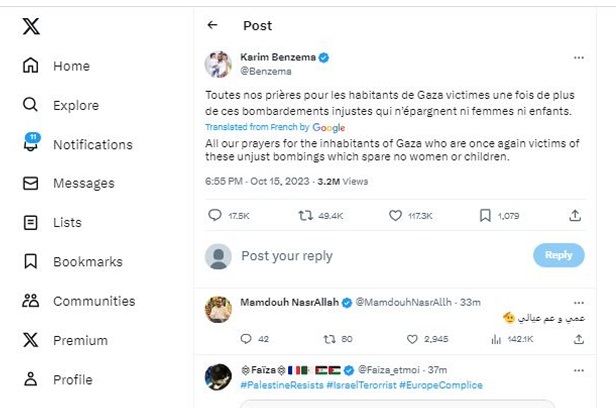The image size is (616, 408).
Task: Bookmark Benzema's post
Action: (485, 215)
